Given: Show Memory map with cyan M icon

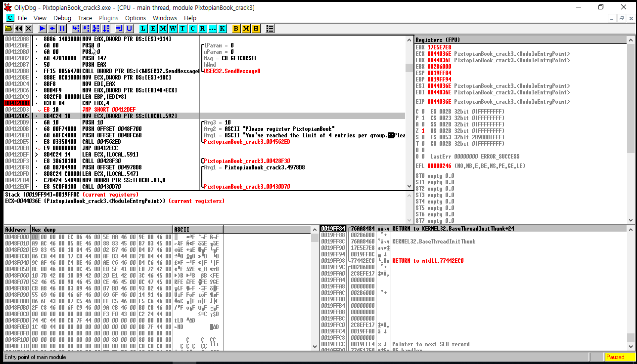Looking at the screenshot, I should coord(163,29).
